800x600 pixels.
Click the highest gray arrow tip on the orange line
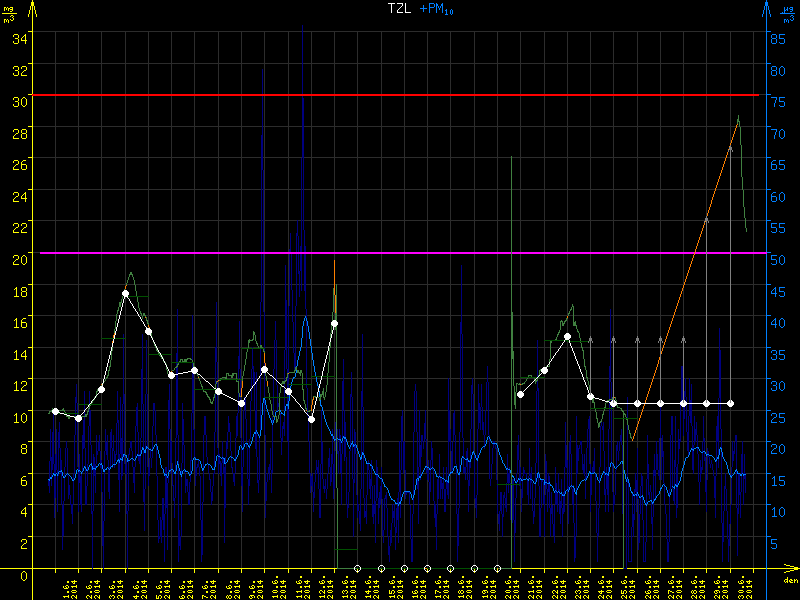pyautogui.click(x=730, y=145)
